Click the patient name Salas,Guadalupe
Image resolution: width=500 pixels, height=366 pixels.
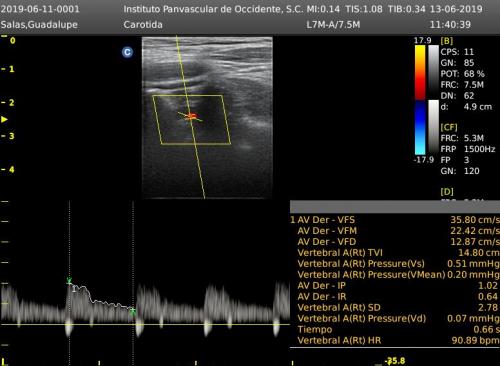[39, 25]
